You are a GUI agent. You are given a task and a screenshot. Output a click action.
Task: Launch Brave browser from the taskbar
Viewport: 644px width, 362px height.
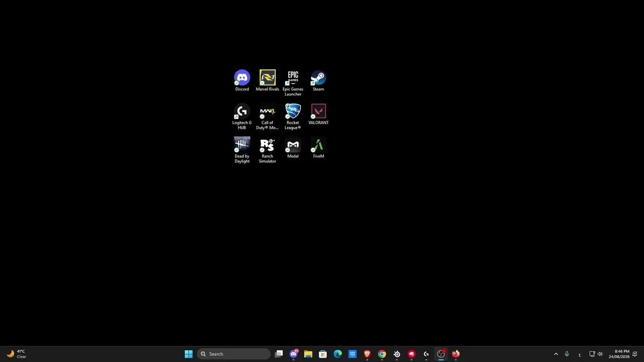[x=367, y=354]
